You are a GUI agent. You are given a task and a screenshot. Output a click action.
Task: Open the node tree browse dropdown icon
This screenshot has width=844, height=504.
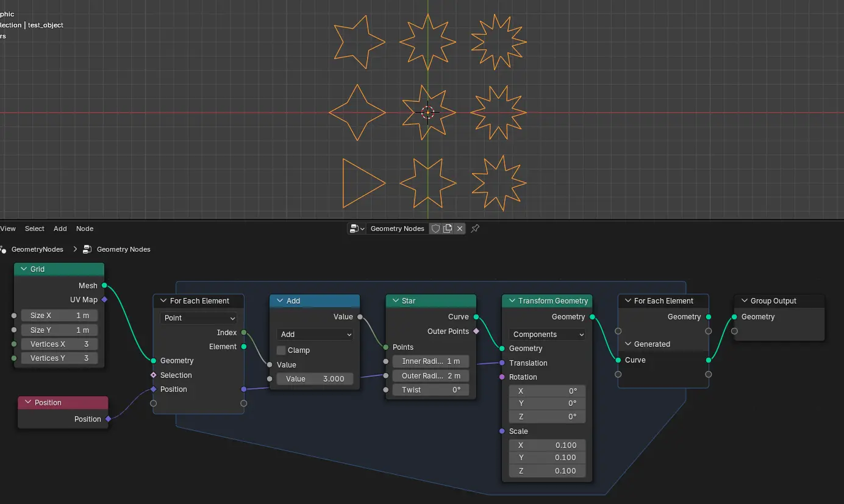(x=357, y=229)
